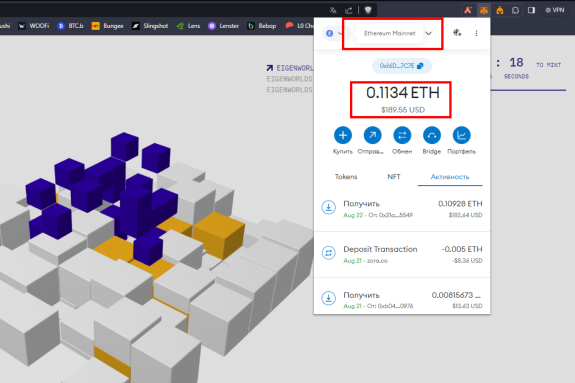Viewport: 575px width, 383px height.
Task: Click the MetaMask fox extension icon
Action: [484, 10]
